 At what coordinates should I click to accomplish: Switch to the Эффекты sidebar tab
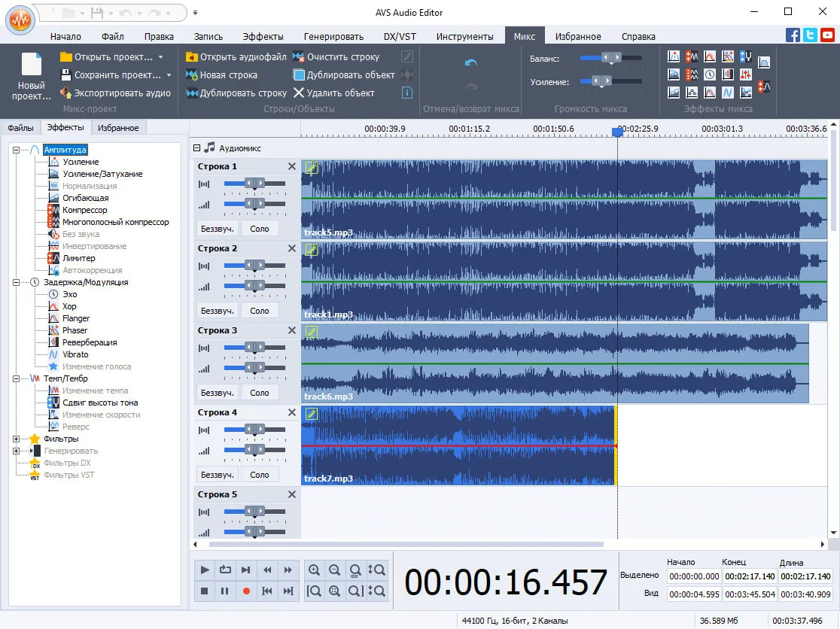65,127
